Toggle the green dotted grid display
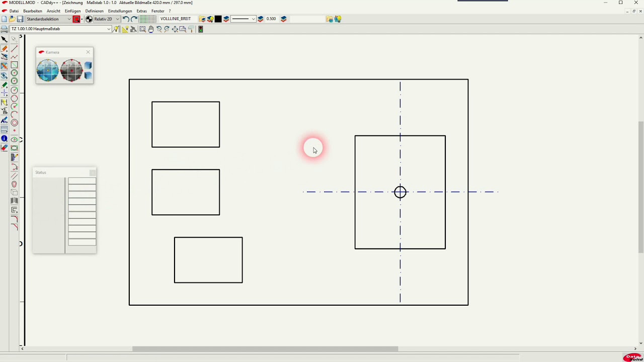 tap(147, 19)
